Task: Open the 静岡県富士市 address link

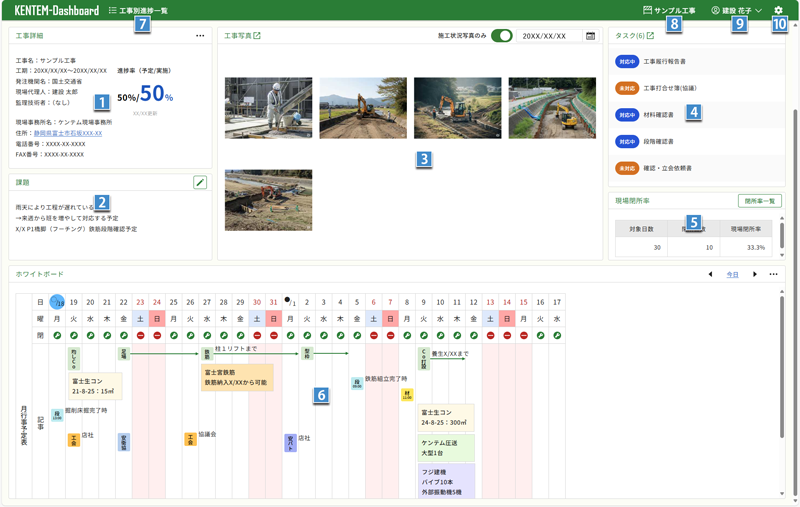Action: (x=68, y=133)
